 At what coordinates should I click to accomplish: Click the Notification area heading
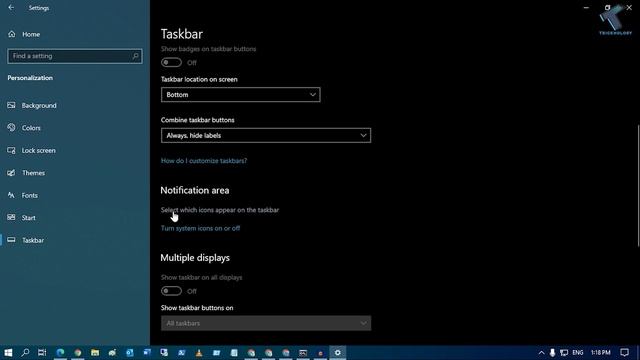[x=195, y=191]
